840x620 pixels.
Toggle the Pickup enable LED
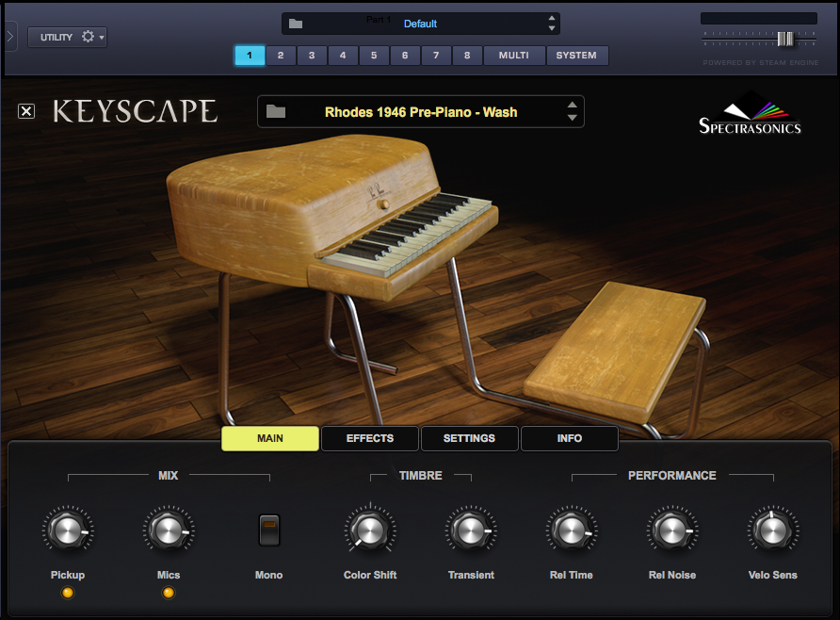click(x=68, y=593)
